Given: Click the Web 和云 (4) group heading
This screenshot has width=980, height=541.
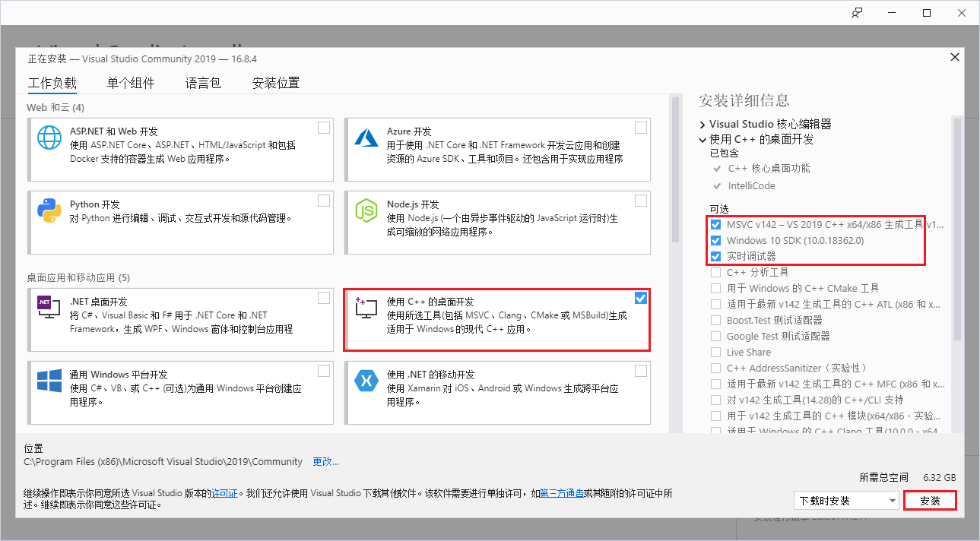Looking at the screenshot, I should pos(56,107).
